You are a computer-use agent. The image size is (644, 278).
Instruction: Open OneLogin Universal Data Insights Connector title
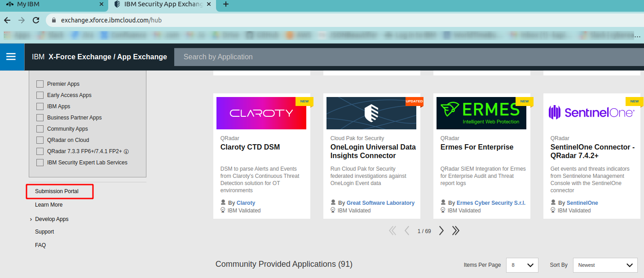click(373, 151)
